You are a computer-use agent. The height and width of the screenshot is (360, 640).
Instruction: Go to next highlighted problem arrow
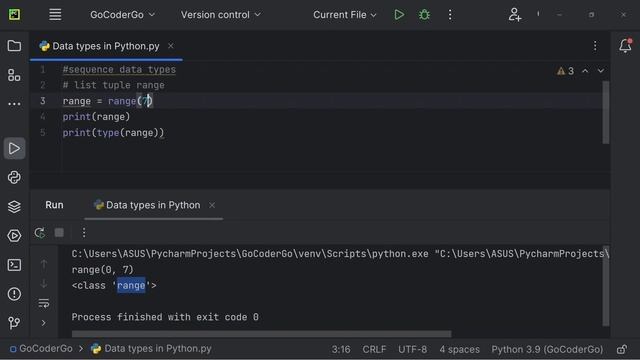click(x=601, y=71)
